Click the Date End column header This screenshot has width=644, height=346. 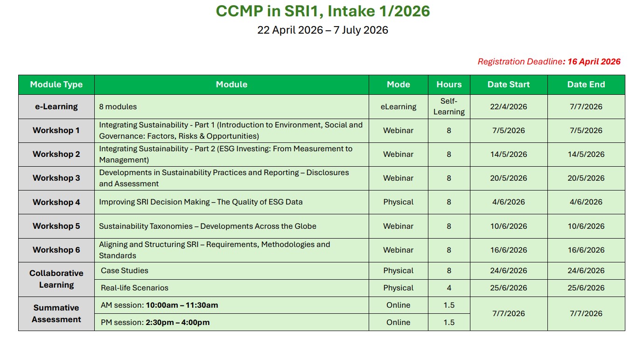[x=586, y=85]
